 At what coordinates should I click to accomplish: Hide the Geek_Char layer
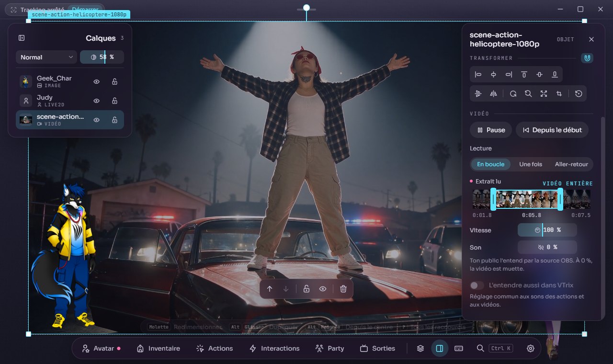click(x=96, y=81)
